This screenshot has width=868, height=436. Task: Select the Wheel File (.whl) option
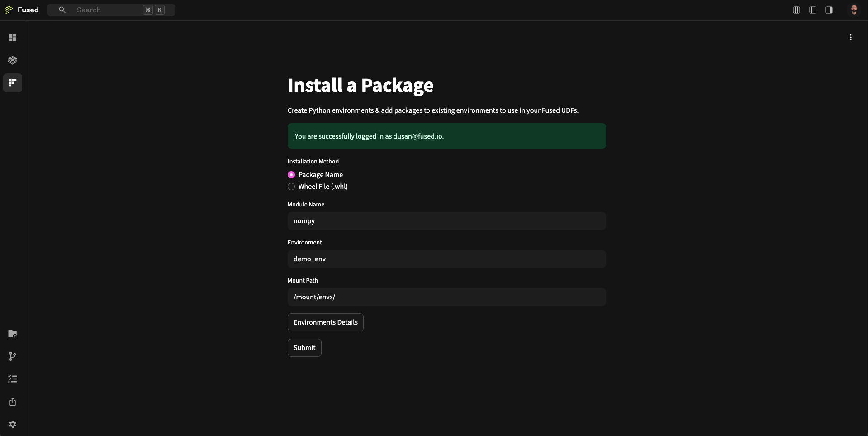(291, 187)
